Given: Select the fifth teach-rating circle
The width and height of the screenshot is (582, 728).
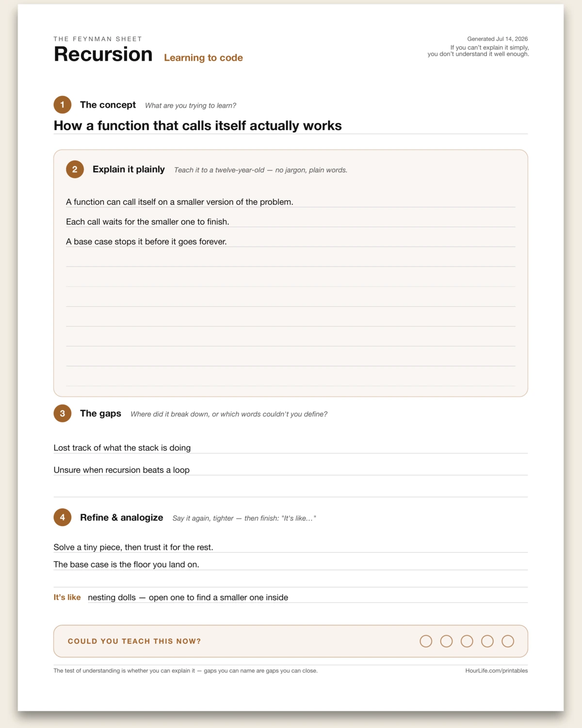Looking at the screenshot, I should (x=508, y=641).
